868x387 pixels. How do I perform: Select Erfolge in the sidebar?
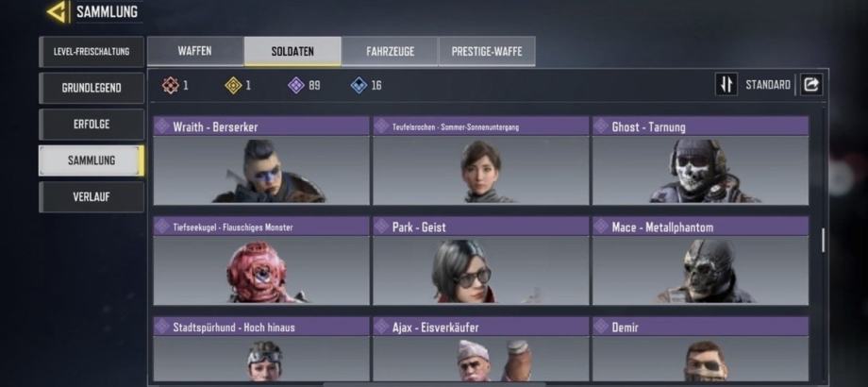(x=92, y=124)
